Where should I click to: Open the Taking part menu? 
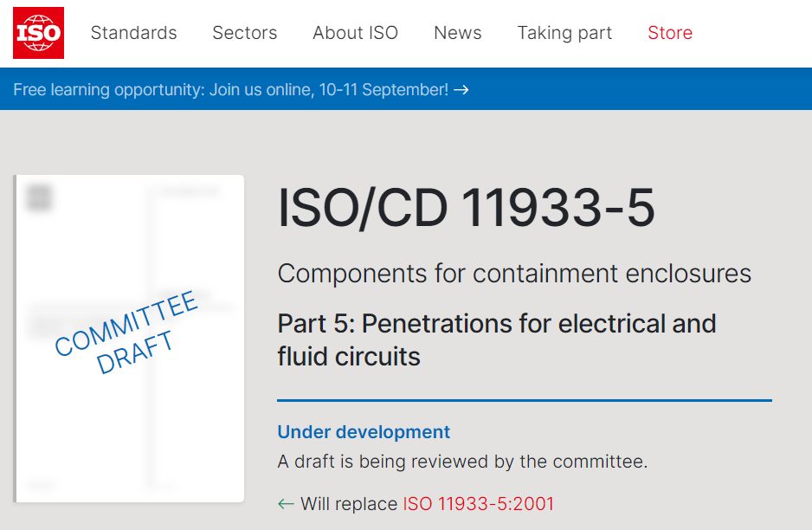(564, 33)
